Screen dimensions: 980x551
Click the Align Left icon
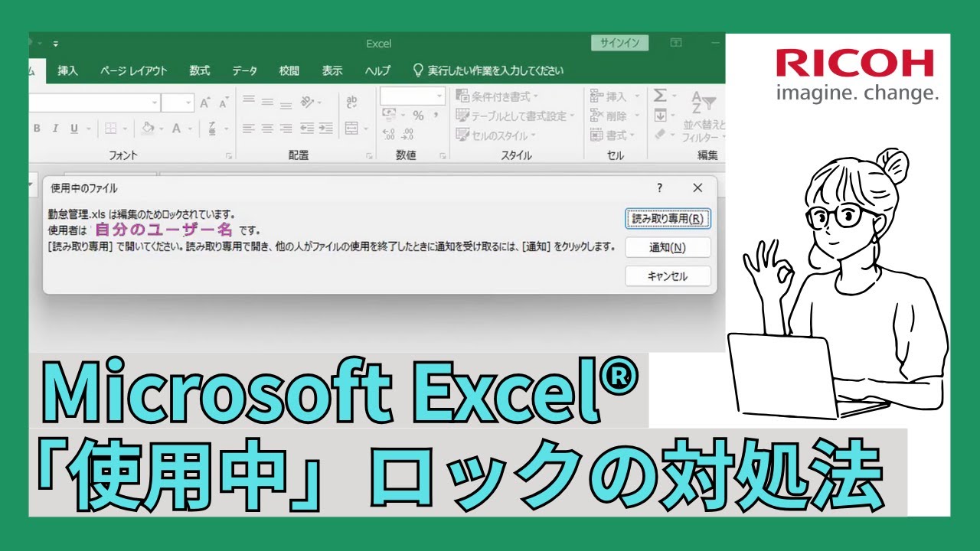coord(248,129)
